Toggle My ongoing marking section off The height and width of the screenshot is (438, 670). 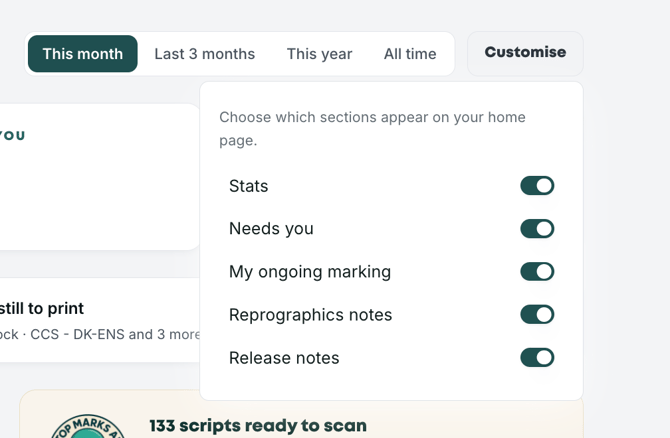[537, 272]
